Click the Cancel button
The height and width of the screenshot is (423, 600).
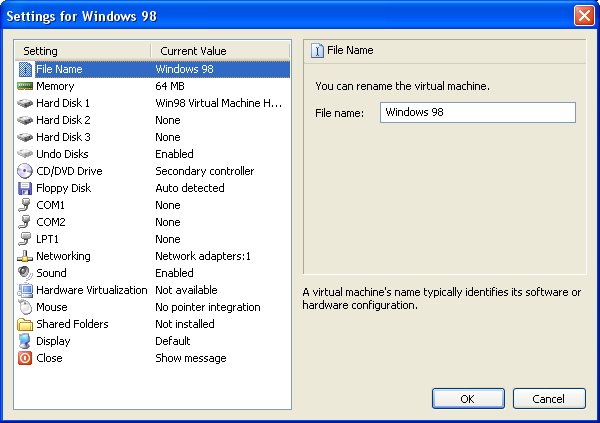[549, 399]
